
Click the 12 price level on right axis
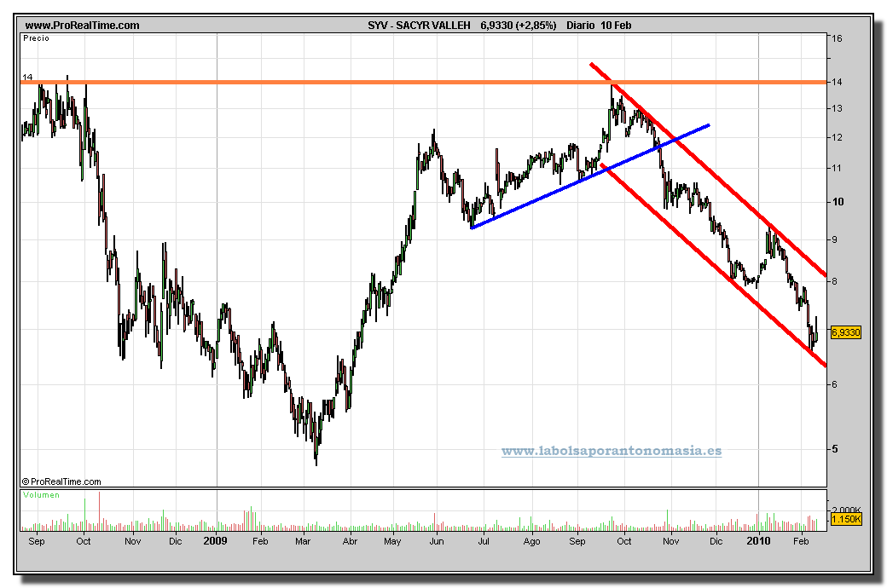[x=837, y=137]
